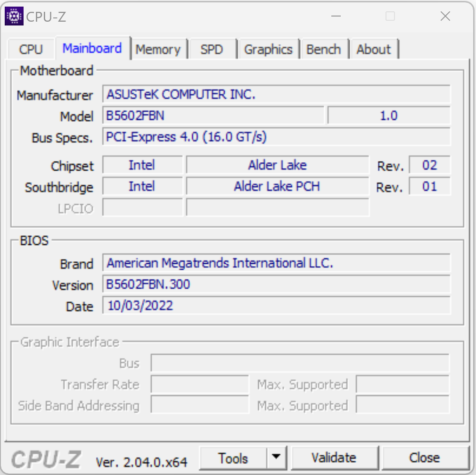Click the Chipset label
The image size is (476, 475).
tap(72, 166)
